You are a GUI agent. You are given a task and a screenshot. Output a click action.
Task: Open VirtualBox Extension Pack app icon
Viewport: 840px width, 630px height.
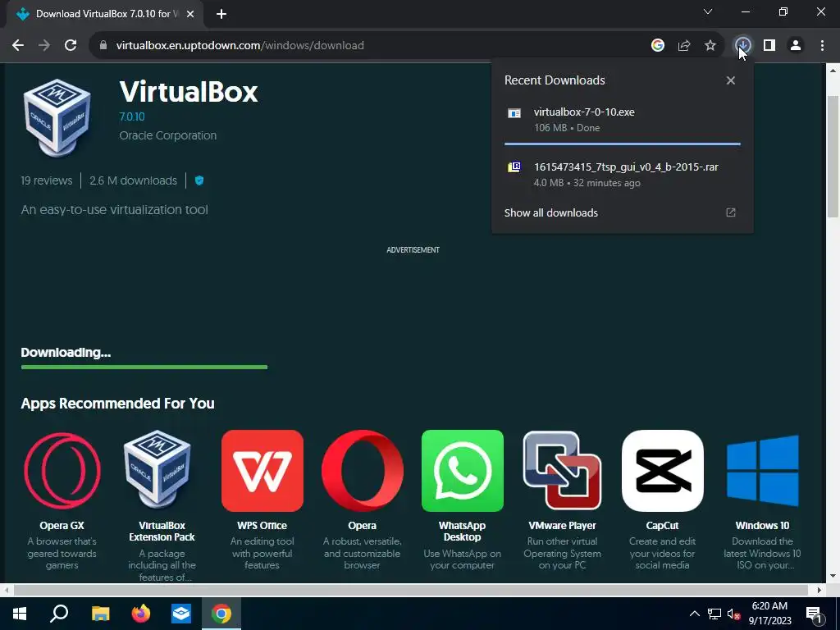pos(157,469)
